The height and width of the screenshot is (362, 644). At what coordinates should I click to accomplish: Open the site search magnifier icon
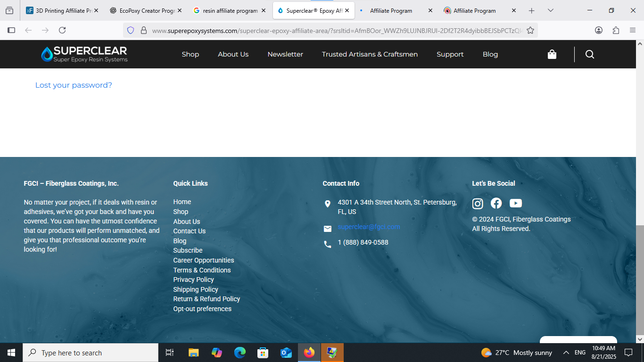click(590, 54)
